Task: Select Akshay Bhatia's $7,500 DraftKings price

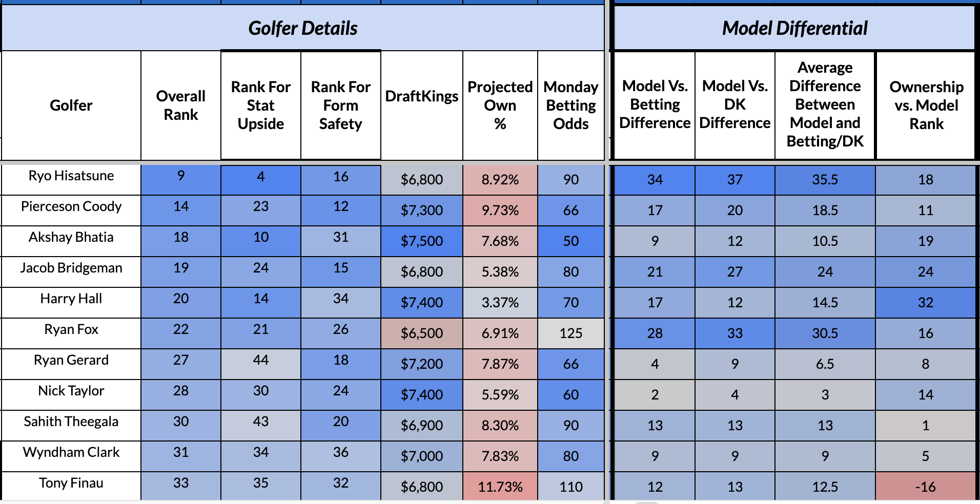Action: 421,241
